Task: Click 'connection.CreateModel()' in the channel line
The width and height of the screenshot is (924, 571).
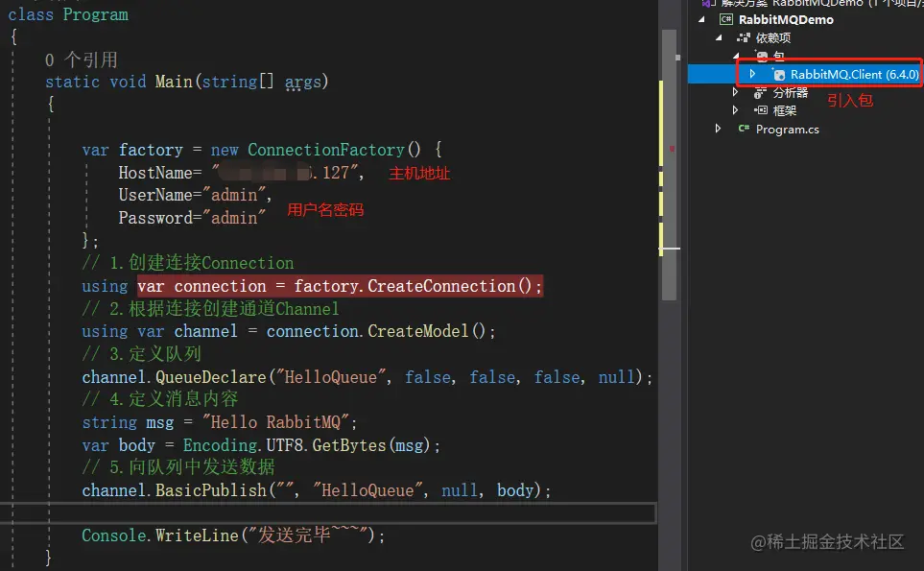Action: pos(376,331)
